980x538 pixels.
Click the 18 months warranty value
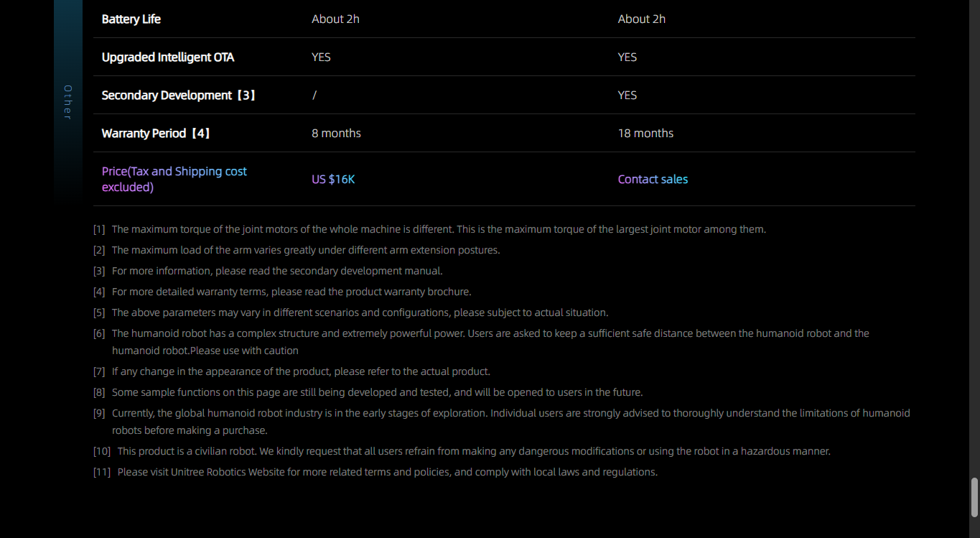(x=645, y=134)
